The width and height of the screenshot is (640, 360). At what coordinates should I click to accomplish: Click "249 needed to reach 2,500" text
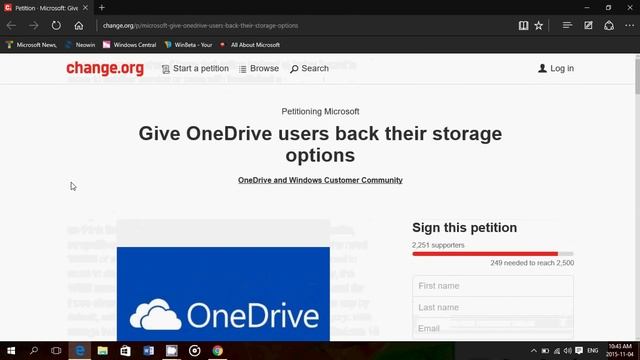[532, 263]
